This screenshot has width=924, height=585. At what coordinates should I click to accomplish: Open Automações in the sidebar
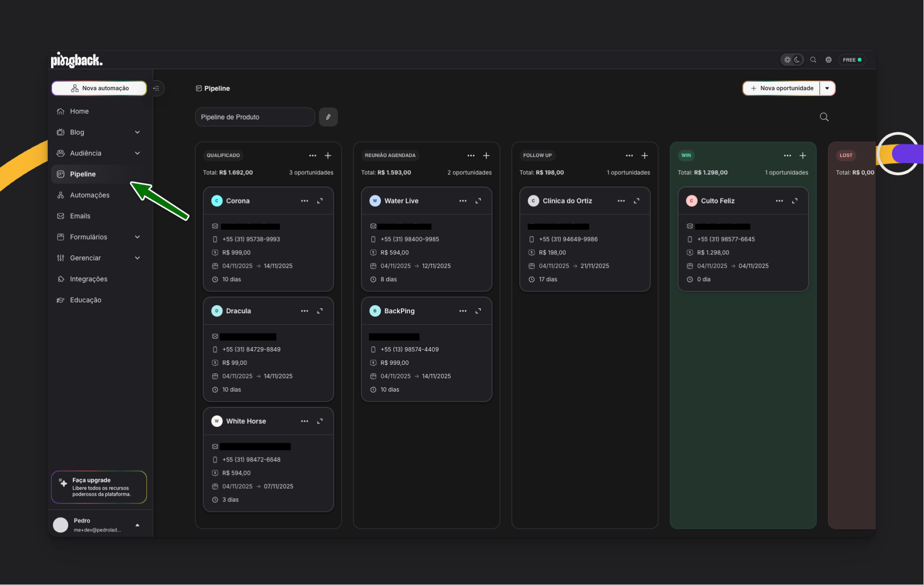pos(90,195)
